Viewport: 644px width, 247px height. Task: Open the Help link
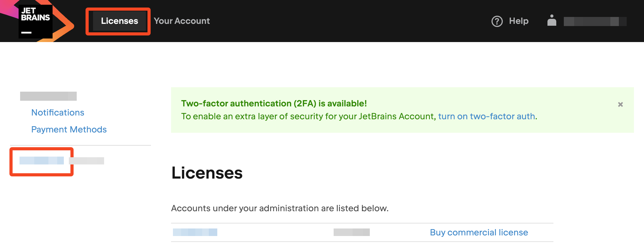(519, 21)
